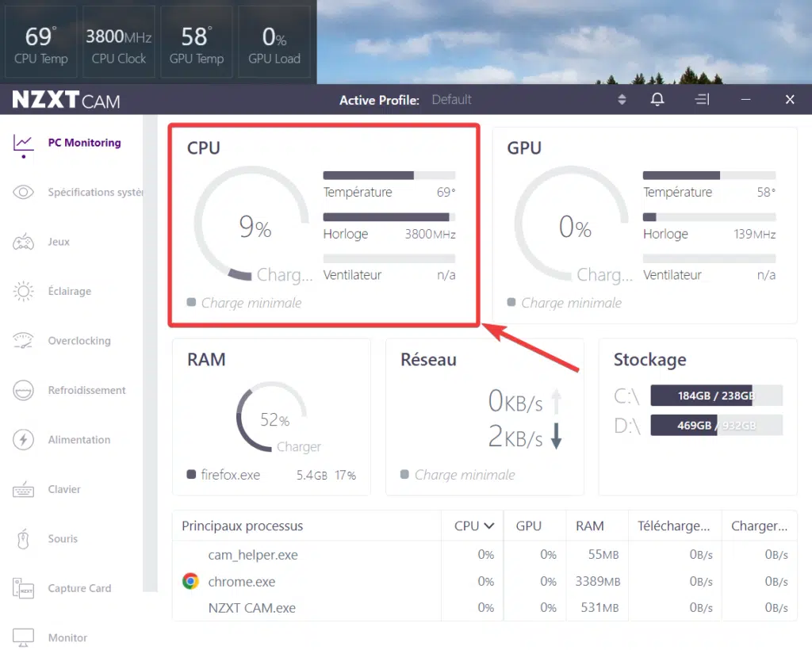Viewport: 812px width, 650px height.
Task: Open the Refroidissement section
Action: coord(86,390)
